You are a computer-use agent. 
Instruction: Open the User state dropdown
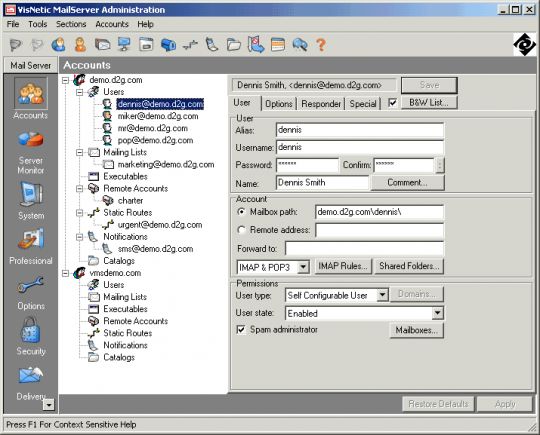pyautogui.click(x=437, y=313)
